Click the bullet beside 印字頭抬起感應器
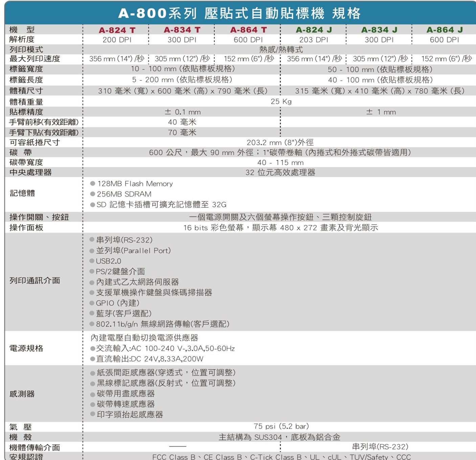Screen dimensions: 476x460 point(91,414)
